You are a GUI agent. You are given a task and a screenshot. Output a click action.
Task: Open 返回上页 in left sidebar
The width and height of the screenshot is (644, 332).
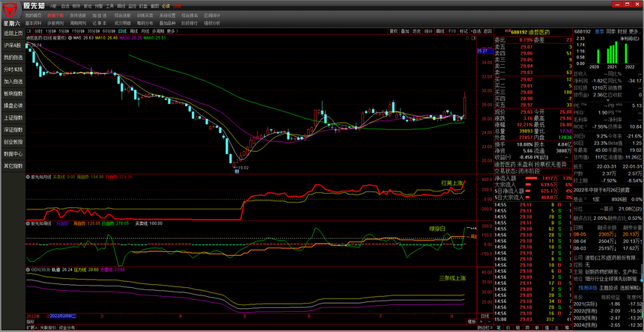(13, 33)
